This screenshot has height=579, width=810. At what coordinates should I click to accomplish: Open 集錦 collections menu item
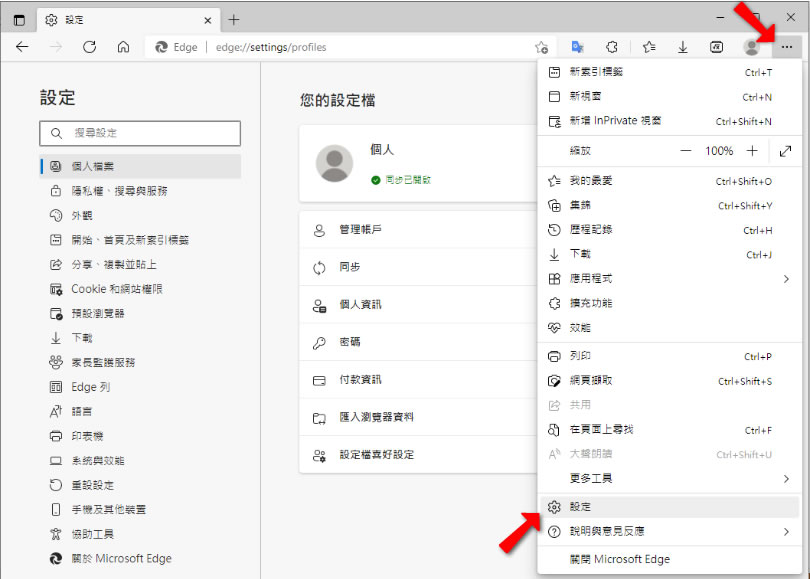point(669,205)
